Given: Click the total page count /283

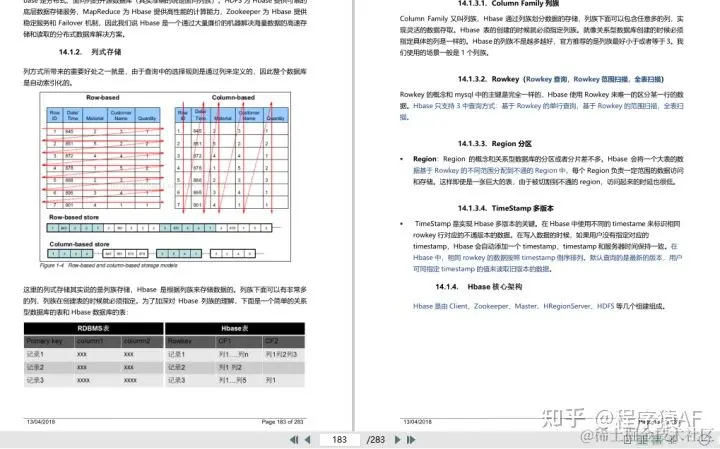Looking at the screenshot, I should pyautogui.click(x=376, y=440).
